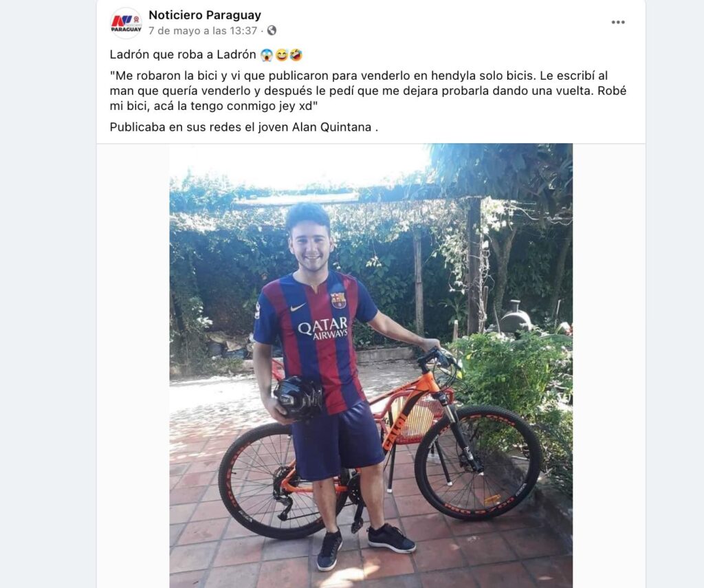Image resolution: width=704 pixels, height=588 pixels.
Task: Open the Noticiero Paraguay page name link
Action: click(205, 15)
